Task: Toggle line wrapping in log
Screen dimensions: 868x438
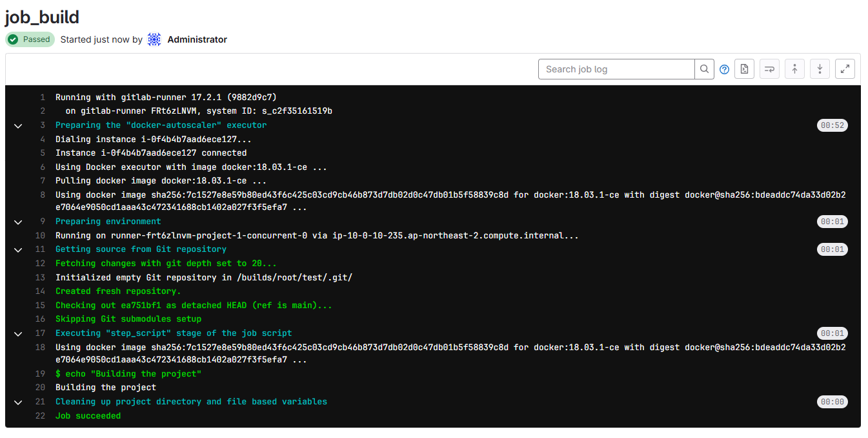Action: click(x=769, y=69)
